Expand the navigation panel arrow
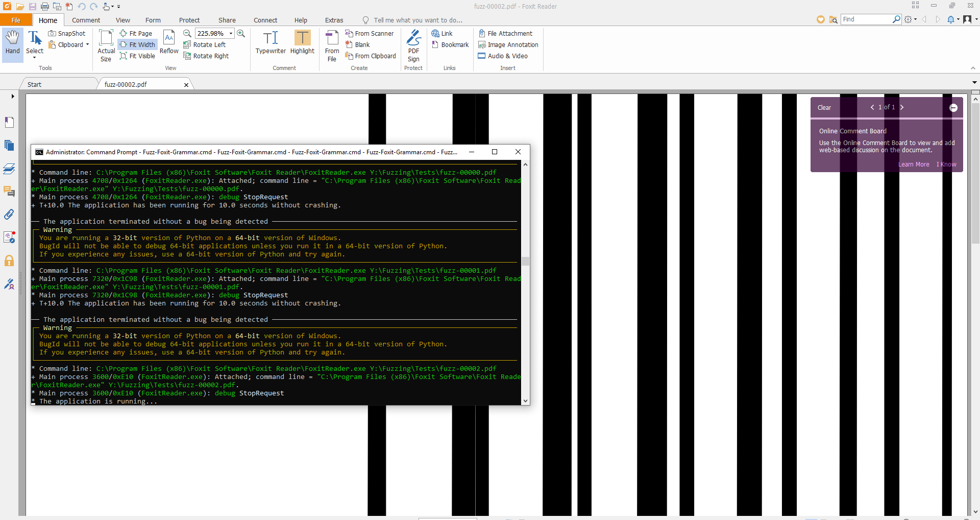 pos(13,96)
